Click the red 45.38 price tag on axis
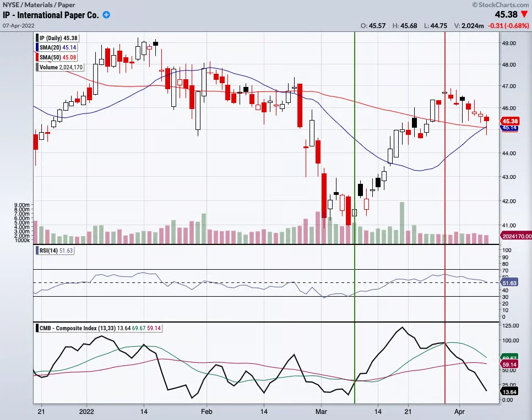The width and height of the screenshot is (532, 420). (509, 121)
